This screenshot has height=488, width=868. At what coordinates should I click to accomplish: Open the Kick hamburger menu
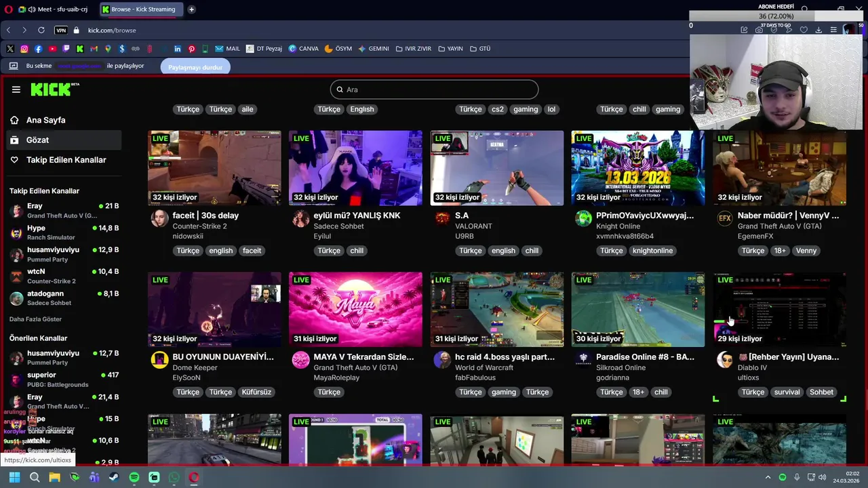pyautogui.click(x=16, y=89)
